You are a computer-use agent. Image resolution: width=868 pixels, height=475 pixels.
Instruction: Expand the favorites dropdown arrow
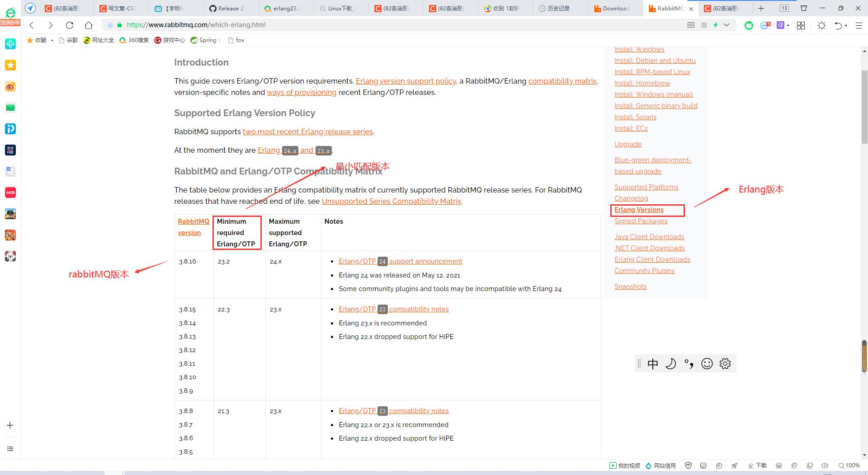(x=52, y=40)
